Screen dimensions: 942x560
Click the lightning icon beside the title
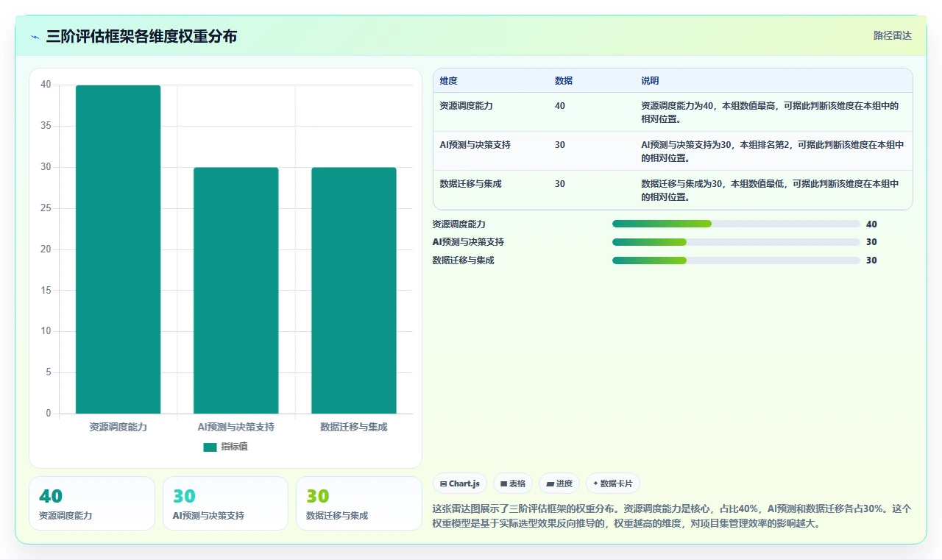(35, 37)
